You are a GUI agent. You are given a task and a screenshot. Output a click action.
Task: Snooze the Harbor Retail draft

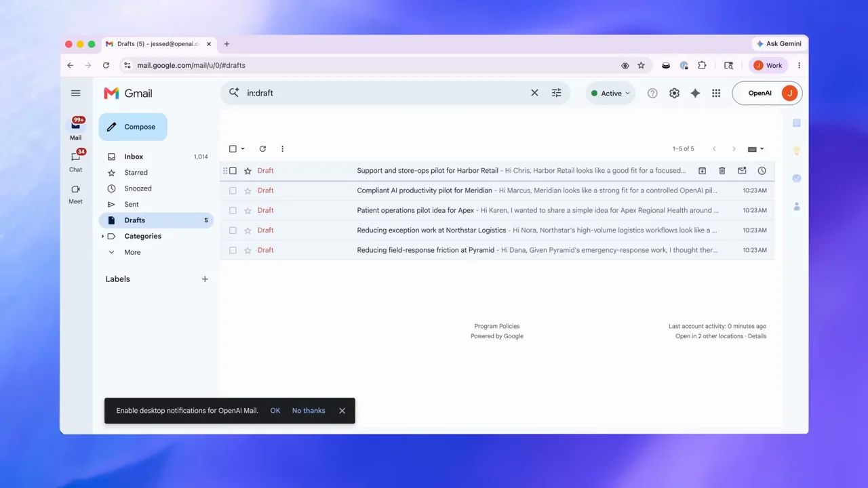(x=762, y=171)
